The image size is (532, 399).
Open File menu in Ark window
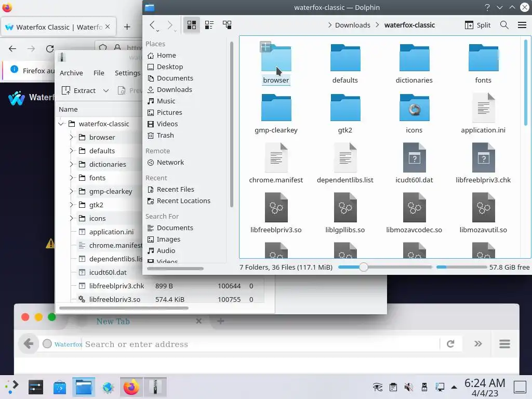click(99, 73)
